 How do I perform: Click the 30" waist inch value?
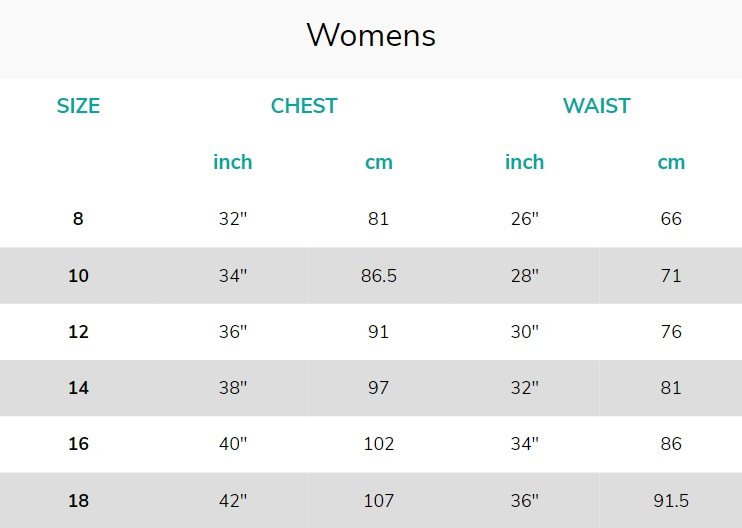[x=524, y=332]
